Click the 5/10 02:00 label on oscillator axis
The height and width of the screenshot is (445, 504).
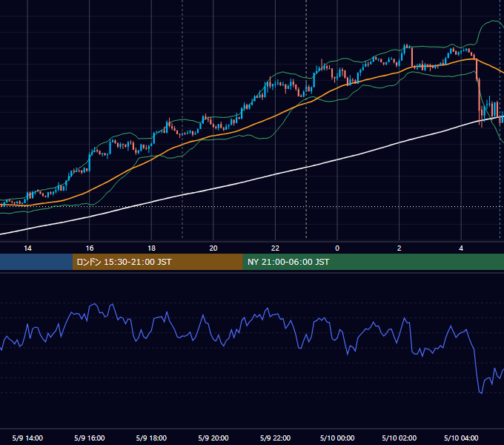[399, 438]
